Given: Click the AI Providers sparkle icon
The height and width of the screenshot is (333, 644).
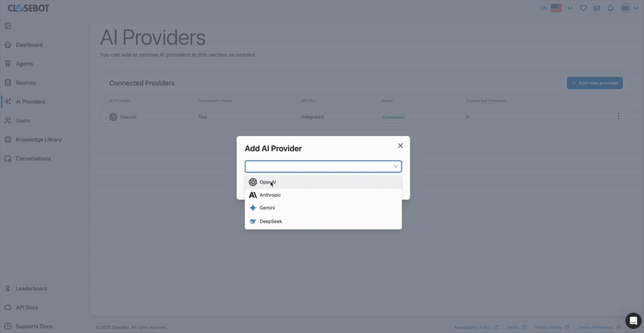Looking at the screenshot, I should [x=8, y=101].
